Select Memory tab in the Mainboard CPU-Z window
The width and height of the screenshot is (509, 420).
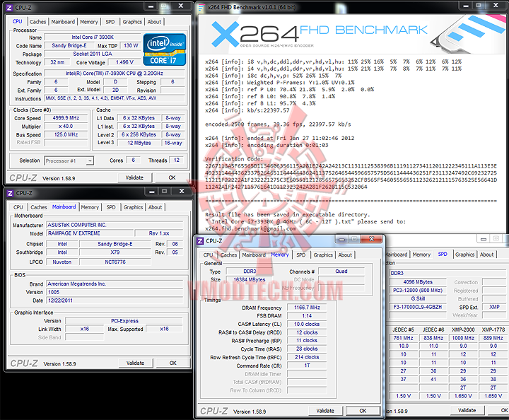[x=90, y=207]
